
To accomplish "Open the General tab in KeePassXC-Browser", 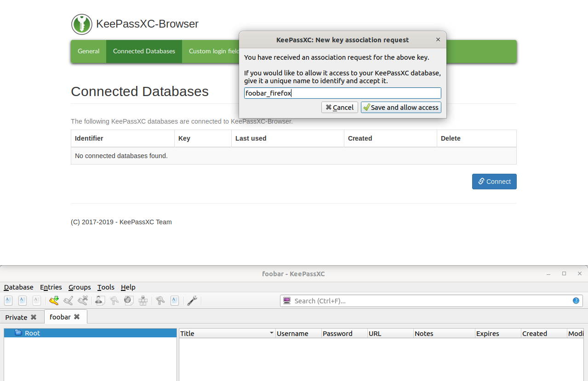I will click(88, 51).
